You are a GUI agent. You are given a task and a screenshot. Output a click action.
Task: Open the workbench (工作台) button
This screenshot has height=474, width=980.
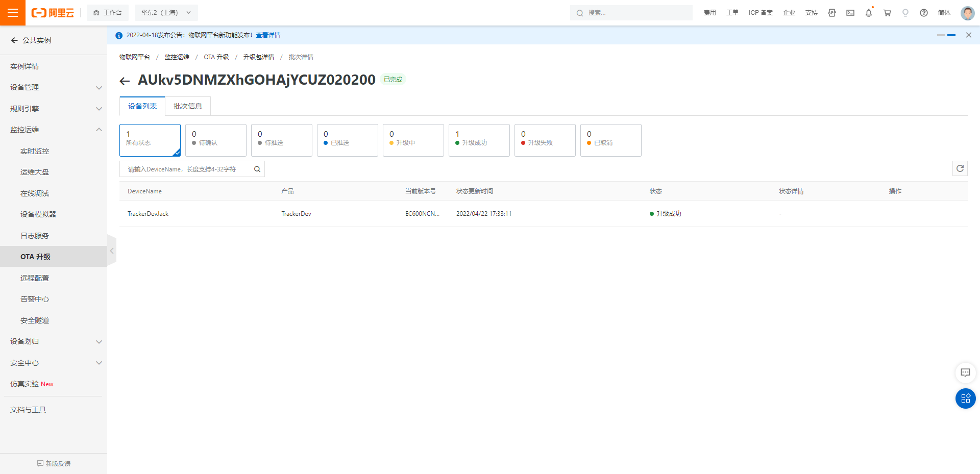108,13
